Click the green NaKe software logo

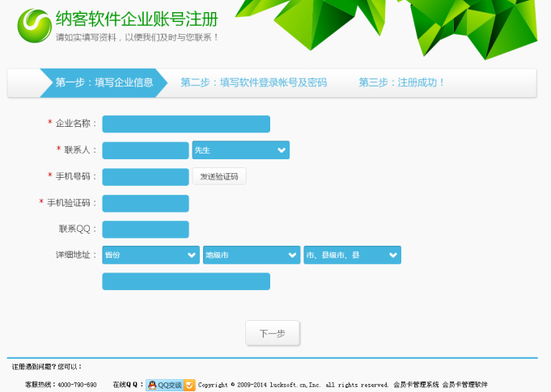coord(34,25)
